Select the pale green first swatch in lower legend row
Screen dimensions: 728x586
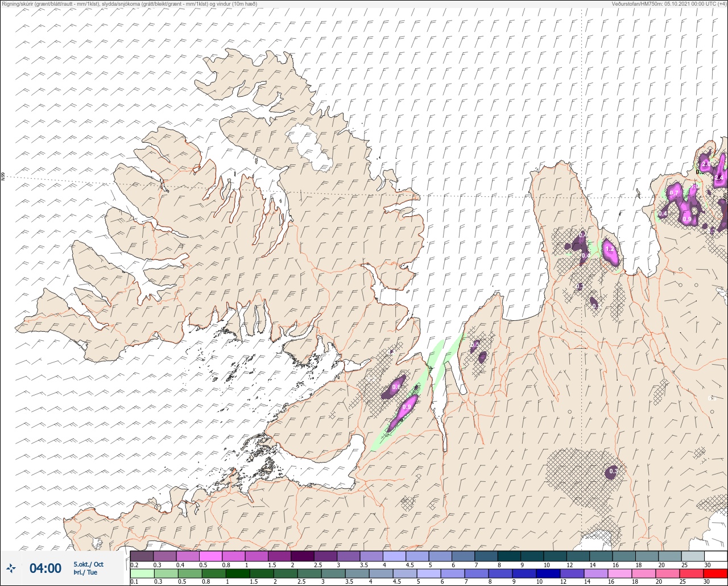tap(142, 573)
